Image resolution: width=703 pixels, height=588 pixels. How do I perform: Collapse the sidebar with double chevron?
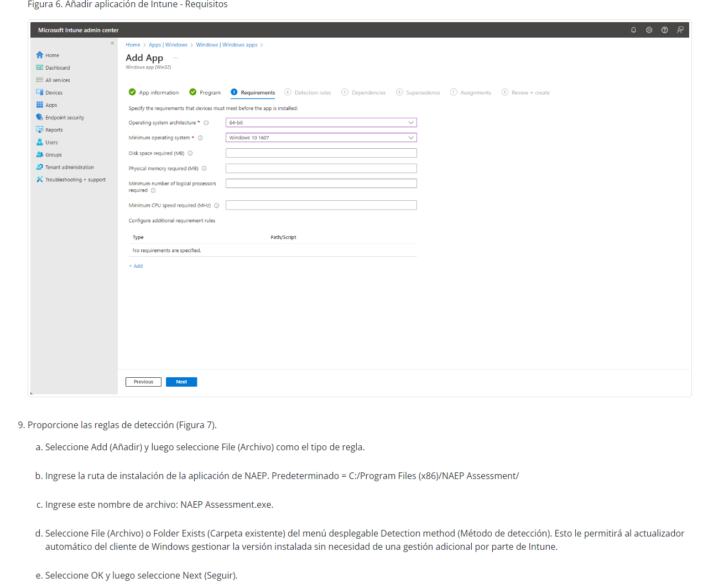coord(112,43)
